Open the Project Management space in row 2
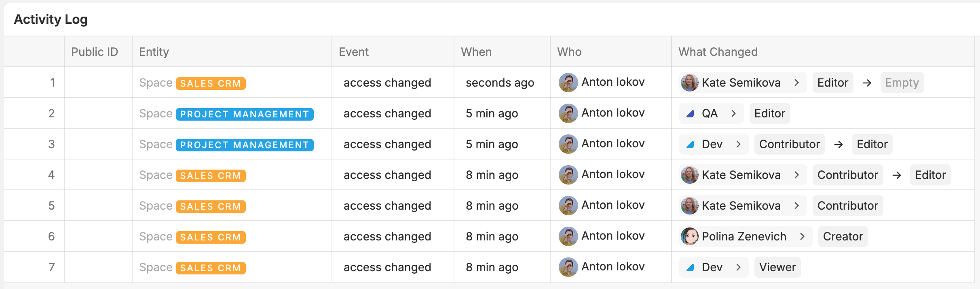The width and height of the screenshot is (980, 289). pos(245,114)
